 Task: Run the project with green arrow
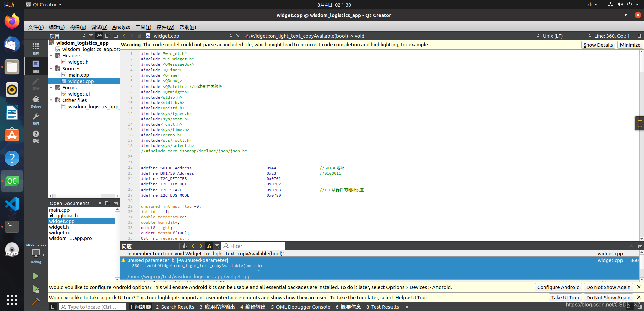pyautogui.click(x=36, y=276)
